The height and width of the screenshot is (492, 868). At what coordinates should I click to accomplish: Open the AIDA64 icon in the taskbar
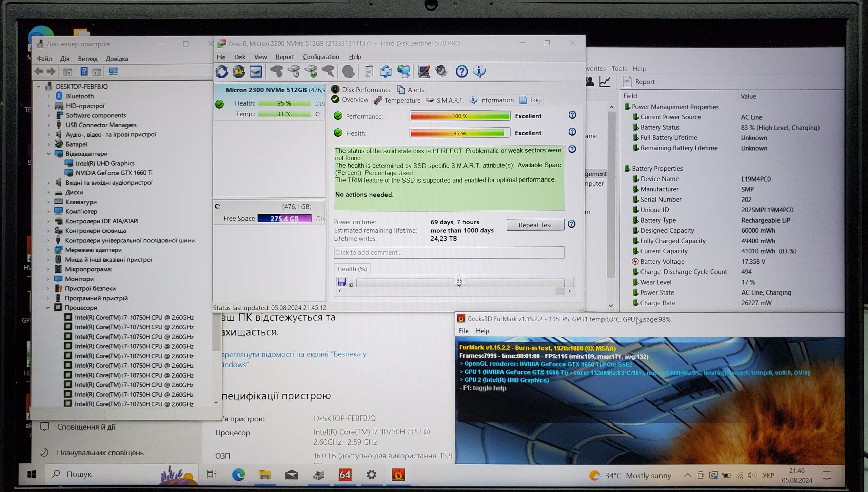(x=344, y=475)
